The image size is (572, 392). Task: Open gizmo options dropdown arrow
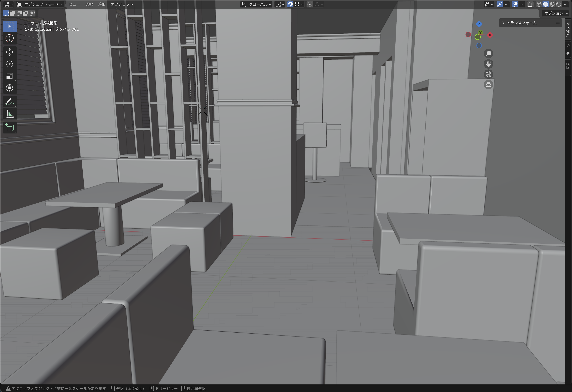click(506, 4)
